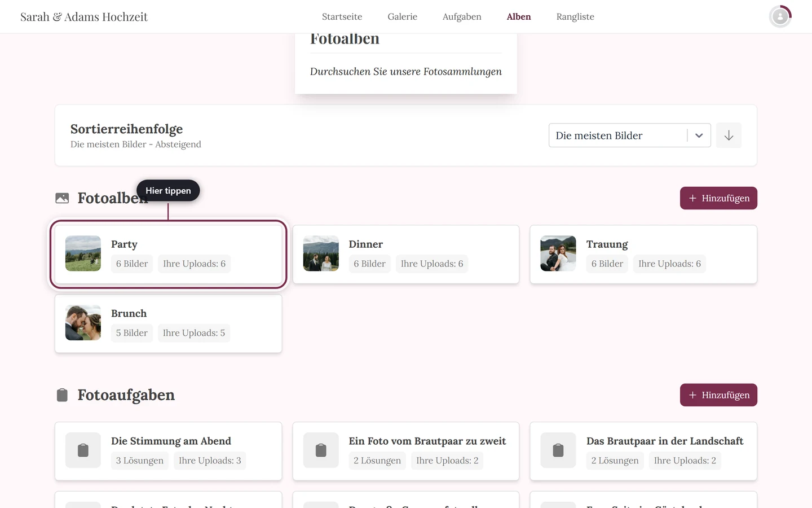812x508 pixels.
Task: Click the 6 Bilder badge on Party
Action: (132, 264)
